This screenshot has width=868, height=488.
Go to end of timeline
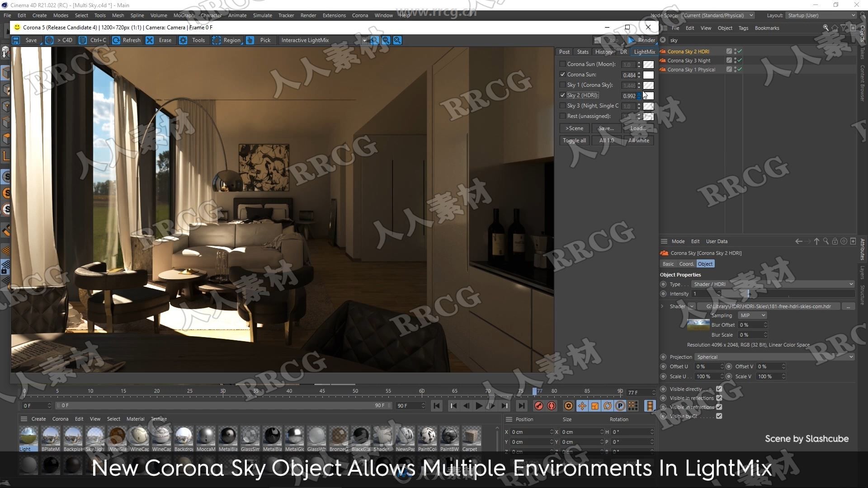point(521,406)
